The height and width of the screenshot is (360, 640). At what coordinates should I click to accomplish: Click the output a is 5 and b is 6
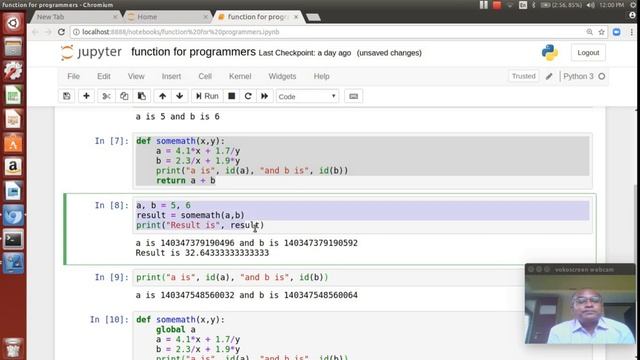[x=178, y=117]
